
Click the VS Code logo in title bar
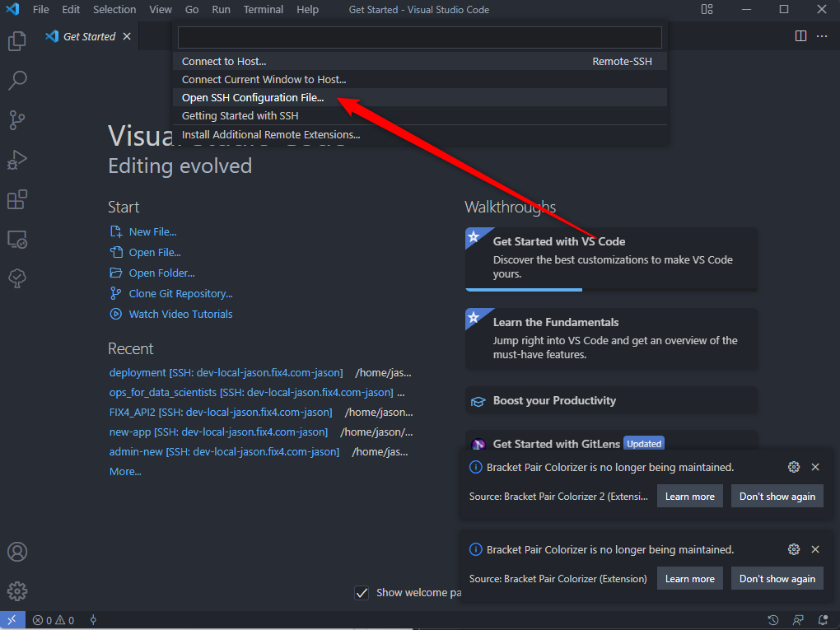(12, 9)
